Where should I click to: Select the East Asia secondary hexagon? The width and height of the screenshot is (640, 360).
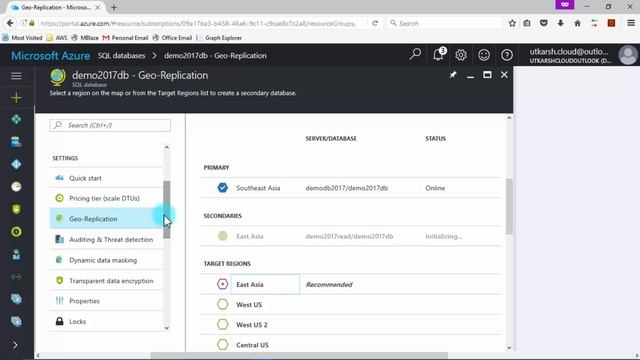click(x=222, y=236)
